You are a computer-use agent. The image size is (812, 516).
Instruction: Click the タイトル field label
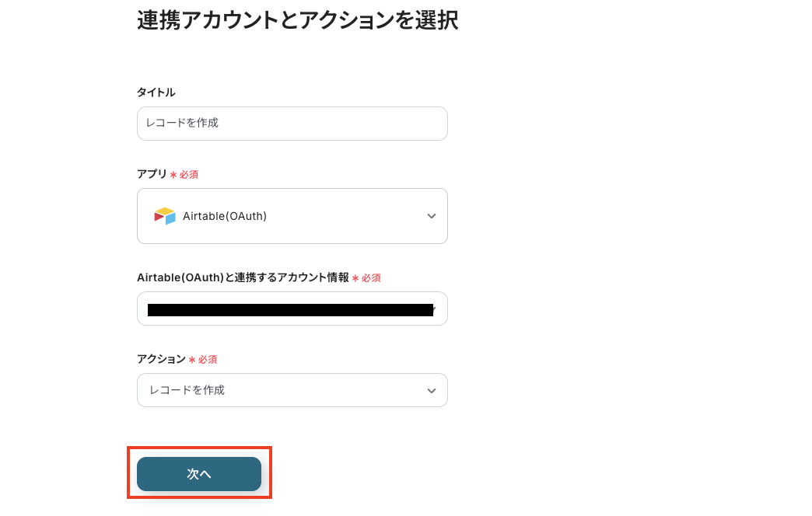pos(156,92)
